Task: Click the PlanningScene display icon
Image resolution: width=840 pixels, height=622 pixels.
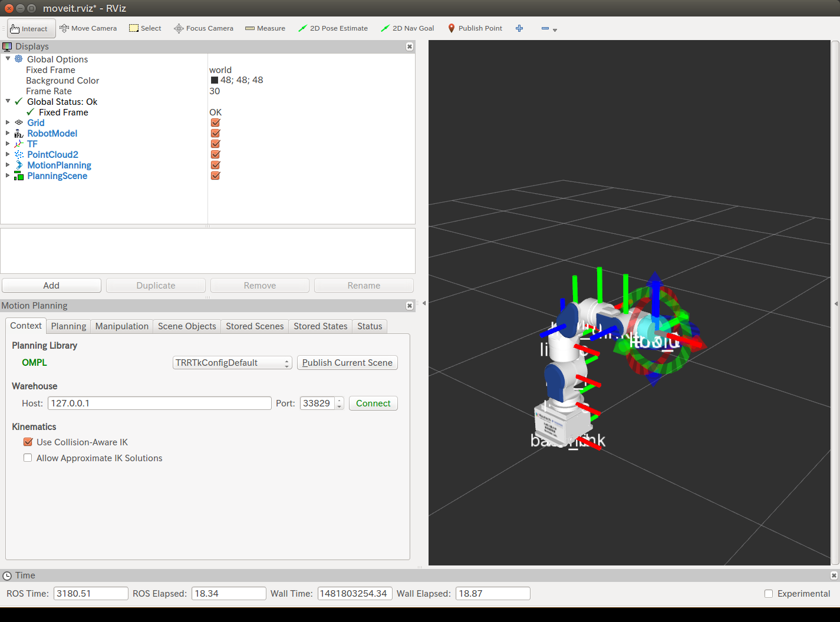Action: point(19,176)
